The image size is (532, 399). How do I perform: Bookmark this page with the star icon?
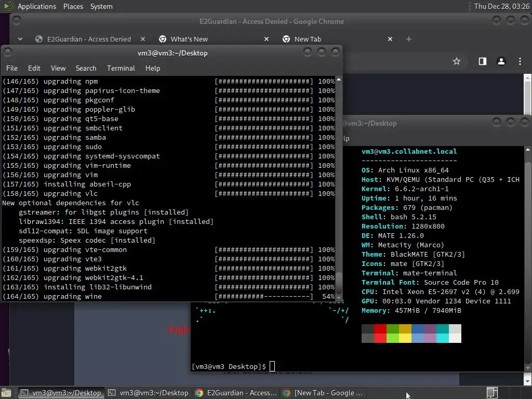click(457, 61)
